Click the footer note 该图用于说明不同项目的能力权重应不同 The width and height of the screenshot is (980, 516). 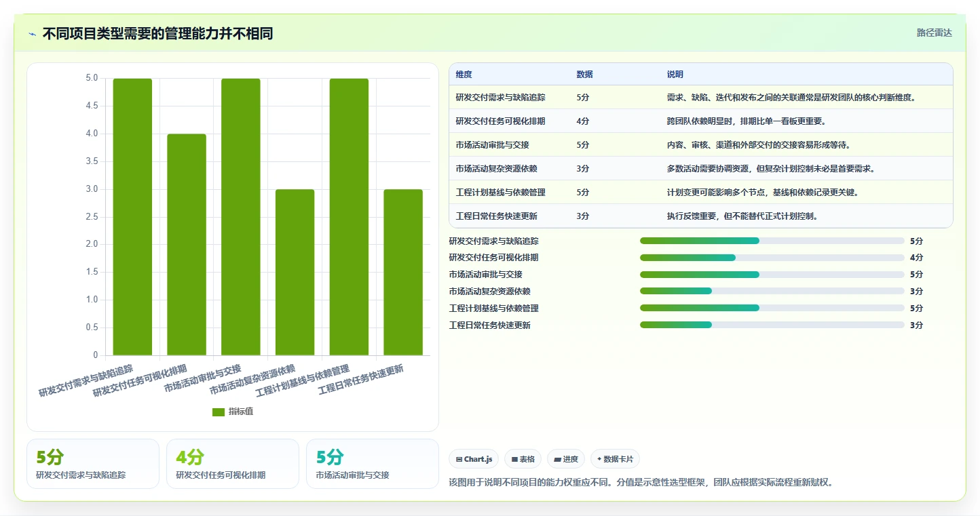[641, 483]
